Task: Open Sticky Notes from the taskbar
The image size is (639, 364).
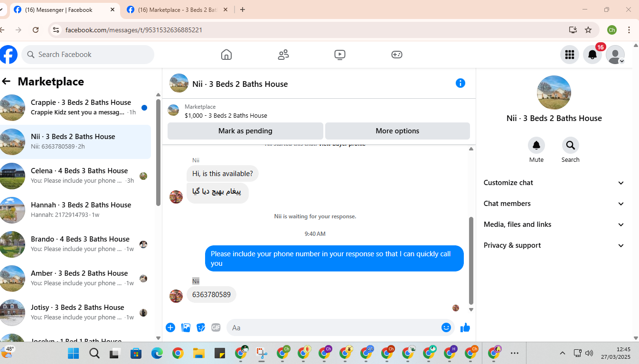Action: [220, 353]
